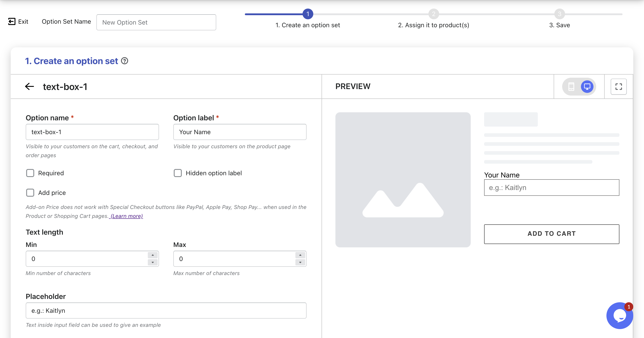Decrease Min character count with down arrow
This screenshot has width=644, height=338.
pos(153,262)
